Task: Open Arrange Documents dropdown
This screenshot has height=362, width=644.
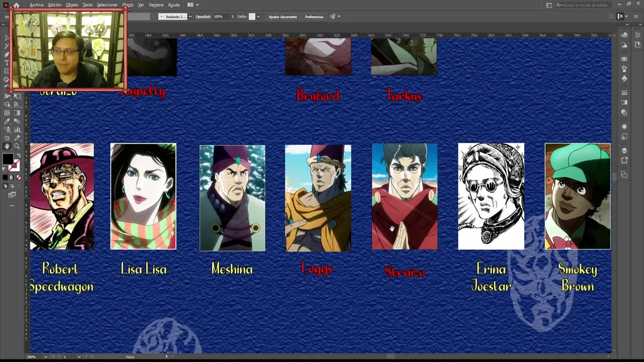Action: coord(192,5)
